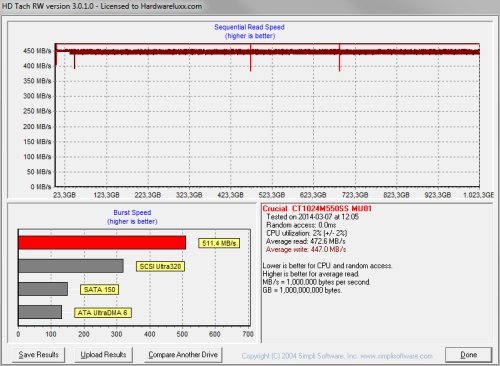
Task: Open the simplisoftware.com copyright link
Action: 337,356
